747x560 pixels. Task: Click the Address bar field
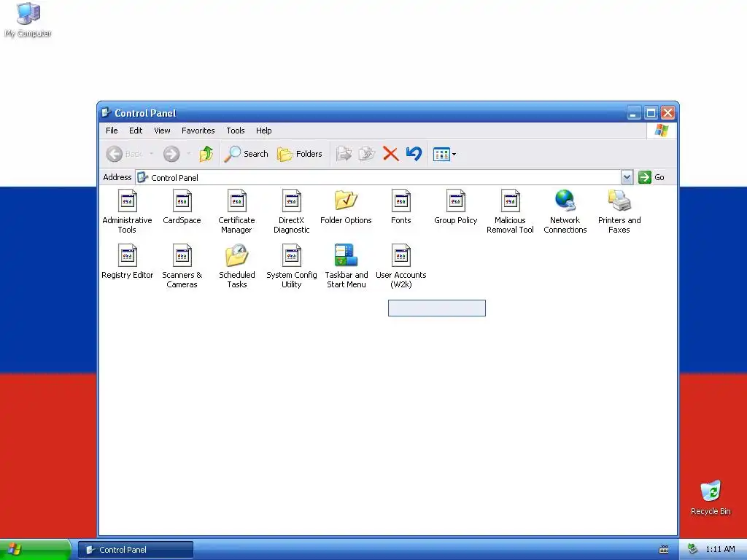click(x=384, y=177)
